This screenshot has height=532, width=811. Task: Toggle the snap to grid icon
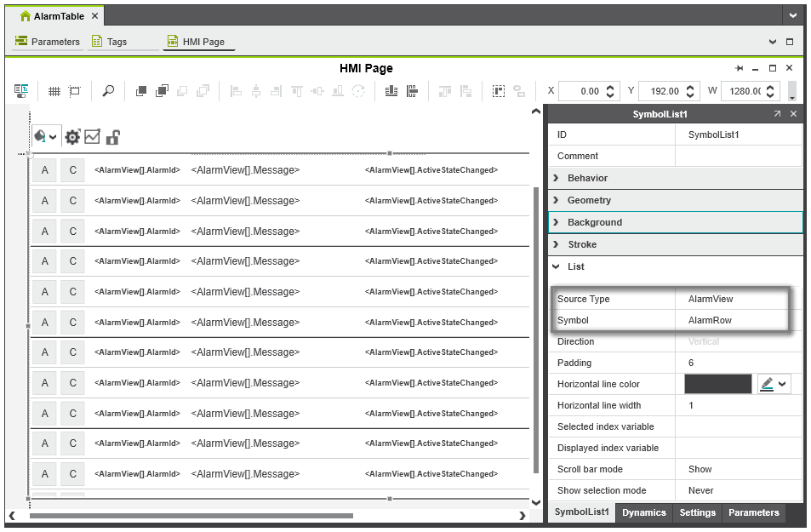[x=75, y=91]
